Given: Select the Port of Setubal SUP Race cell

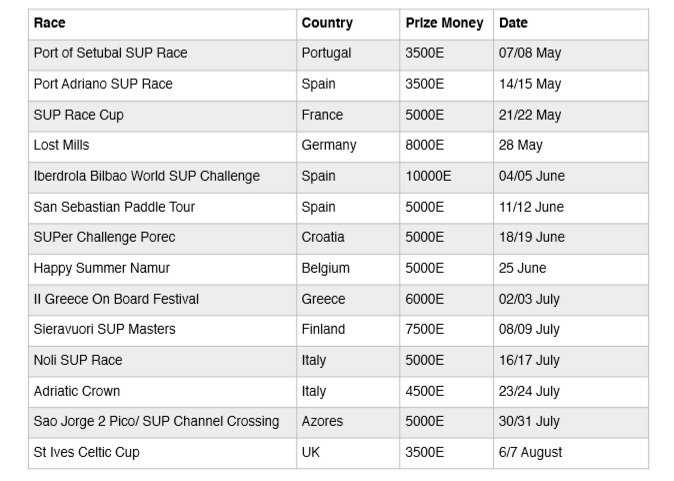Looking at the screenshot, I should tap(110, 53).
